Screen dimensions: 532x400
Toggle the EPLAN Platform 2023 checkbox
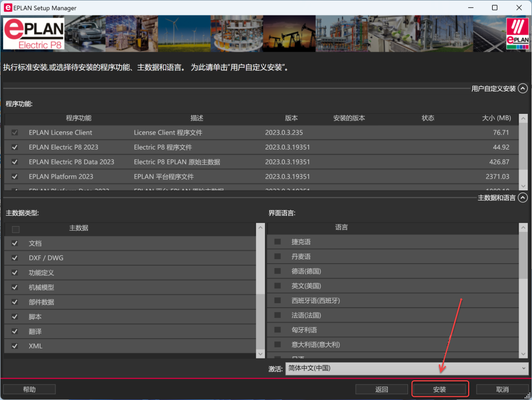click(14, 176)
